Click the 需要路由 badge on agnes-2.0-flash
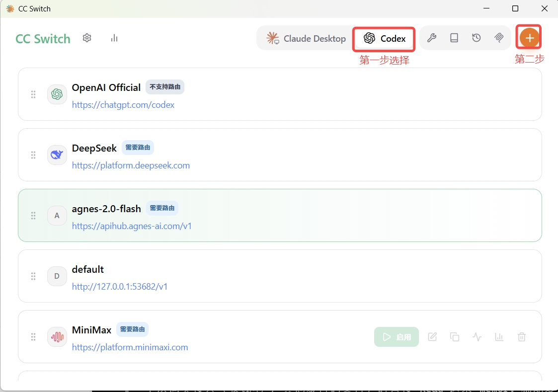558x392 pixels. tap(162, 208)
